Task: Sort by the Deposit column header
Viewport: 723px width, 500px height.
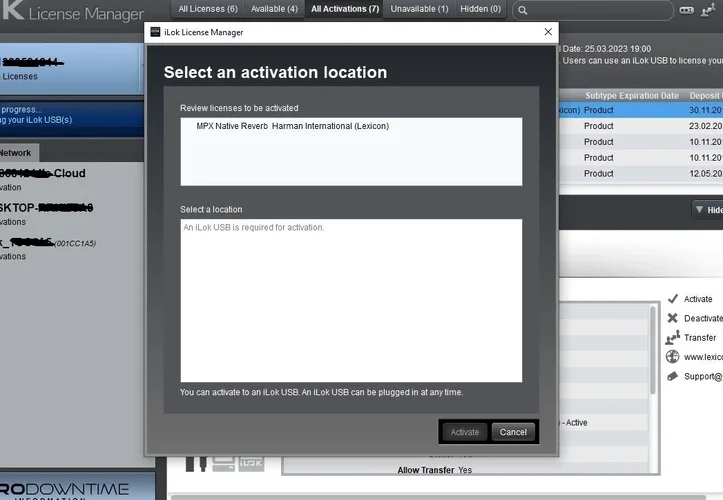Action: pos(705,96)
